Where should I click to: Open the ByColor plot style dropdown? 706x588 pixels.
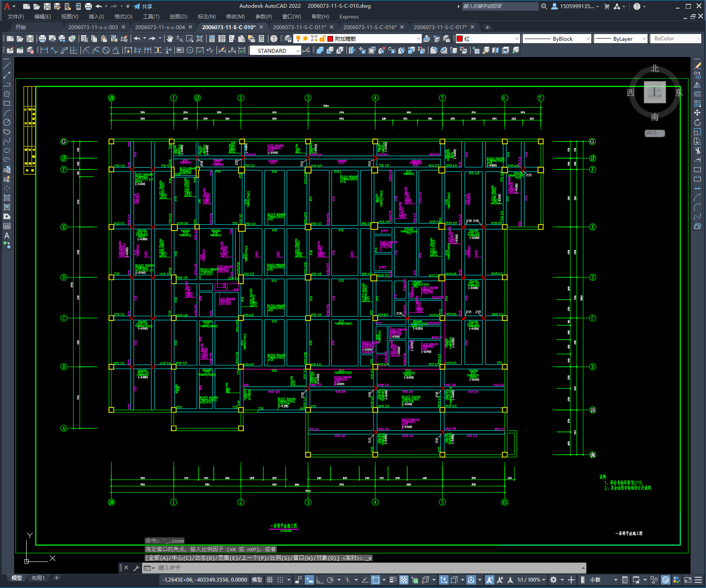676,39
